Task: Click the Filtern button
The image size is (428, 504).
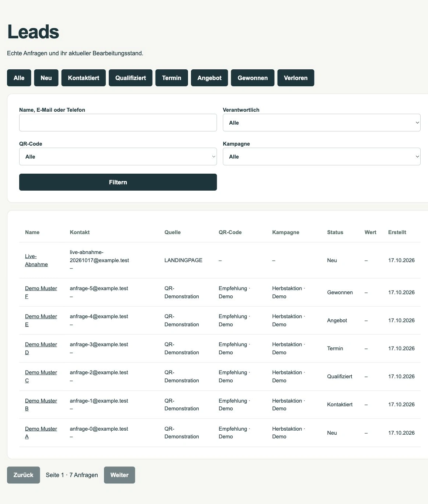Action: click(118, 182)
